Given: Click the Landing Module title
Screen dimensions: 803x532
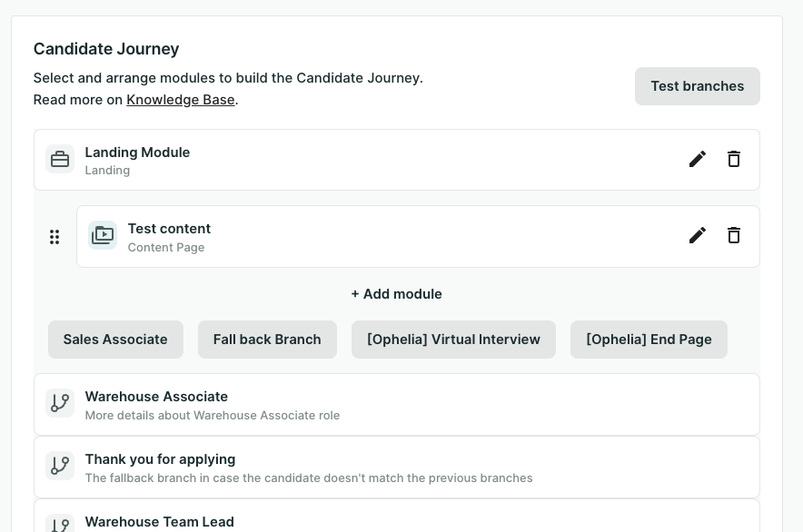Looking at the screenshot, I should click(137, 153).
